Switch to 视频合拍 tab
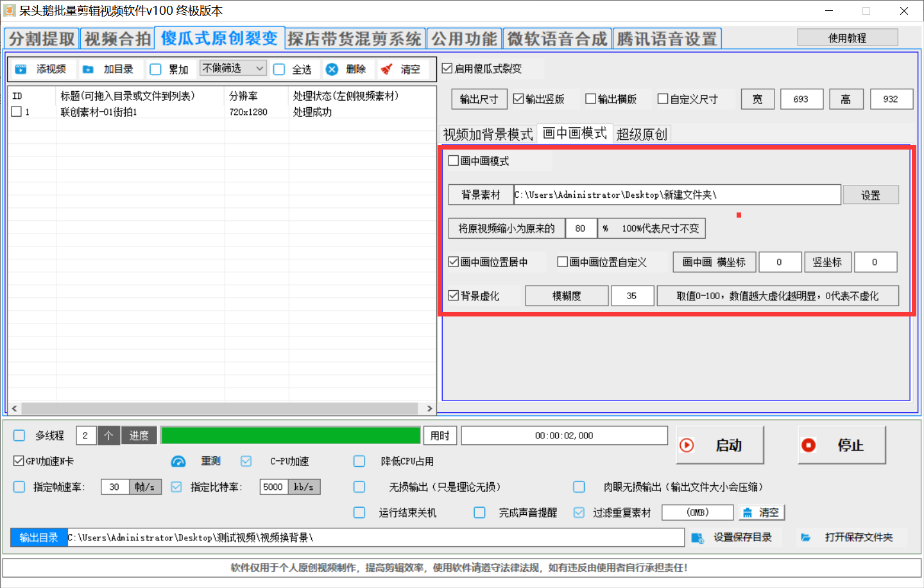The height and width of the screenshot is (588, 924). coord(117,39)
